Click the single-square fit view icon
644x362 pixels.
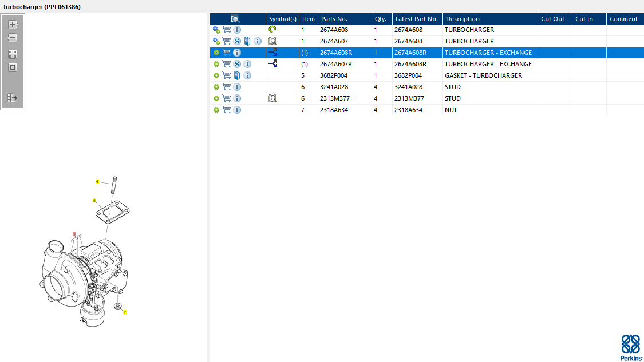(13, 67)
